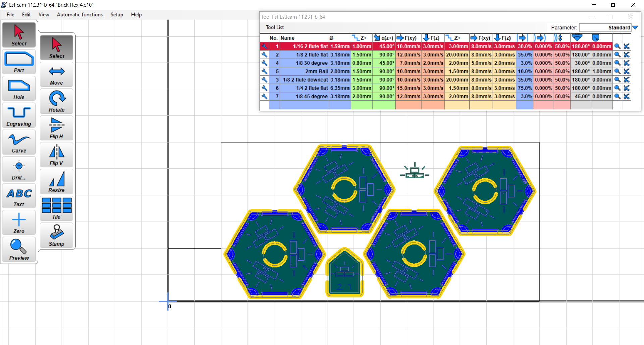Image resolution: width=644 pixels, height=345 pixels.
Task: Click the small house-shaped part on canvas
Action: [344, 272]
